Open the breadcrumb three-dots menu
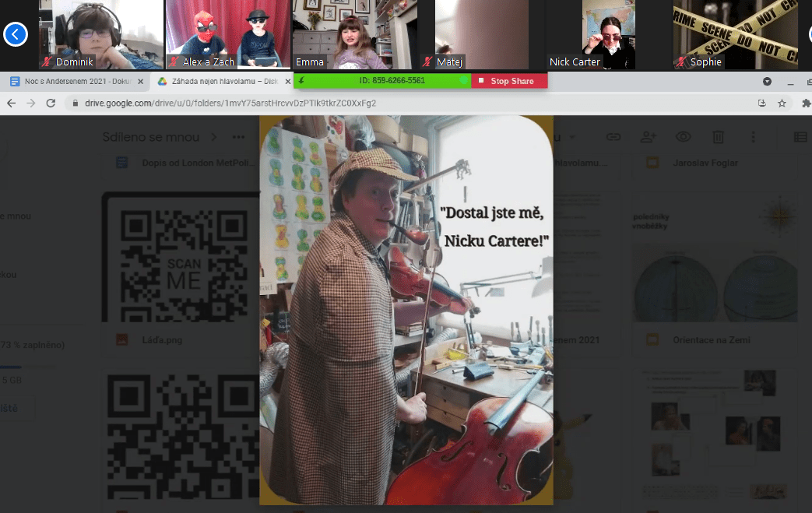Screen dimensions: 812x513 click(238, 137)
